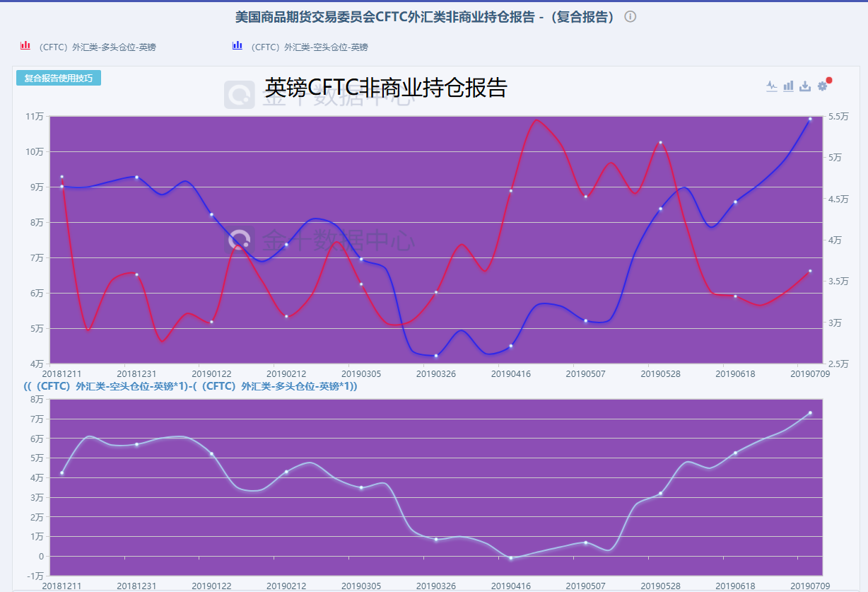Open the 复合报告使用技巧 button

(x=59, y=78)
